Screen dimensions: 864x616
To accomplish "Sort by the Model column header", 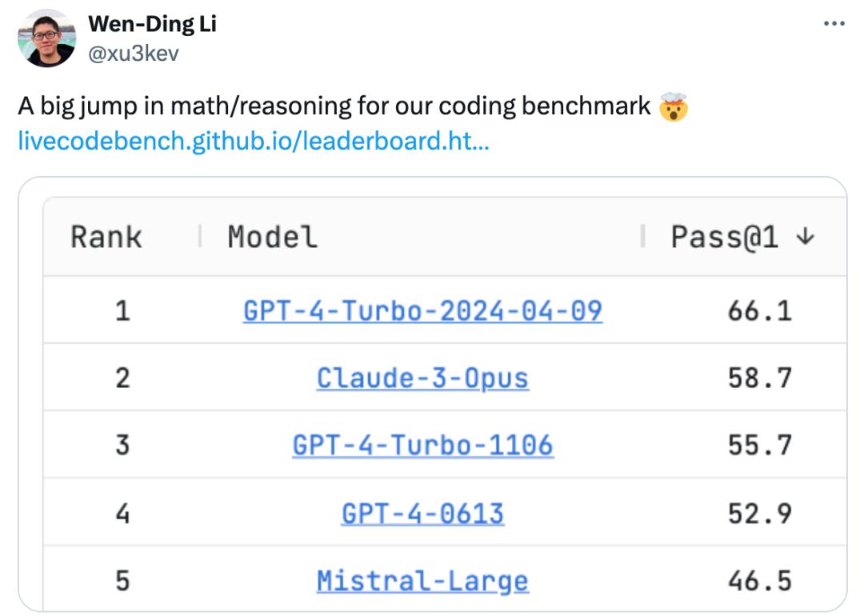I will 272,237.
